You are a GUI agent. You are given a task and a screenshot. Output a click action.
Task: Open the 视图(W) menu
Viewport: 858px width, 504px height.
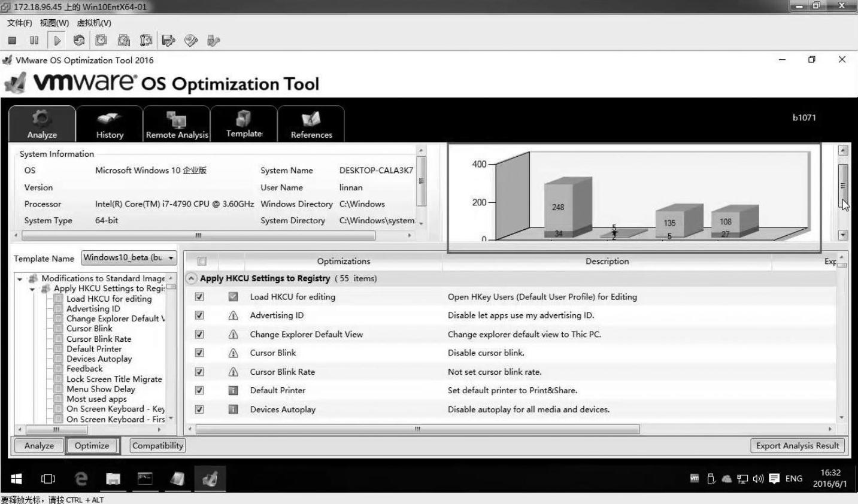(54, 23)
